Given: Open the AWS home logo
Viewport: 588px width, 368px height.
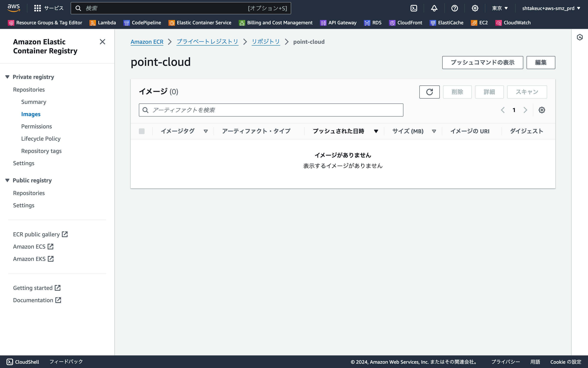Looking at the screenshot, I should pos(14,8).
